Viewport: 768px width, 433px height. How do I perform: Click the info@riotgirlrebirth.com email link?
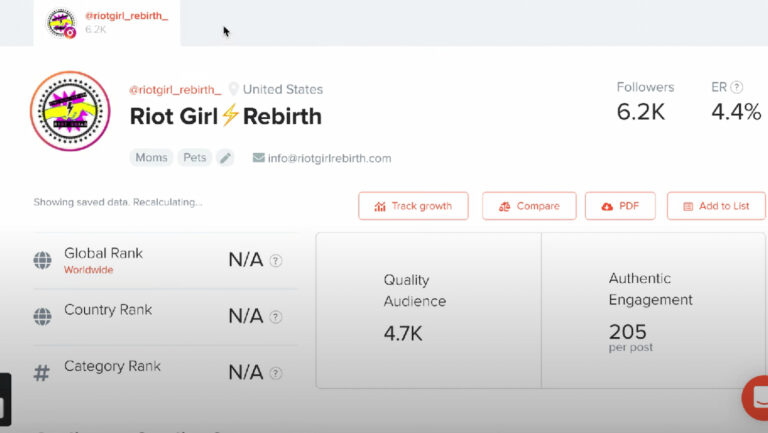click(x=329, y=158)
